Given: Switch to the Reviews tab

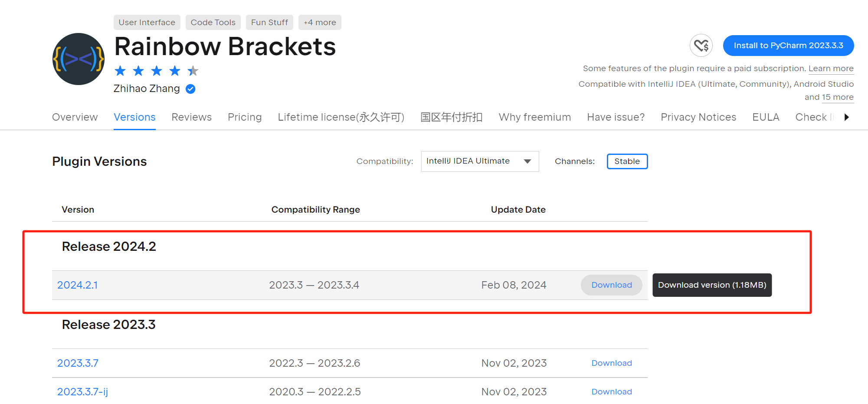Looking at the screenshot, I should [x=191, y=117].
